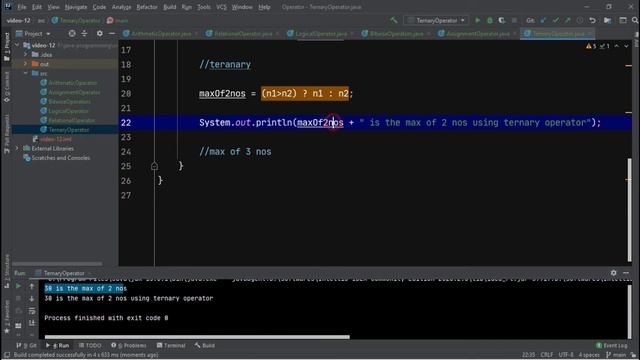Open Git history clock icon
The height and width of the screenshot is (360, 640).
[x=580, y=20]
